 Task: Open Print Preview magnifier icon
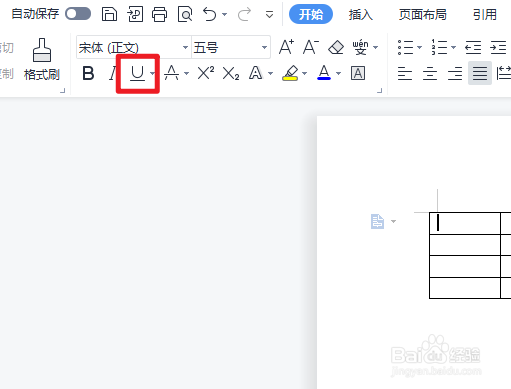pyautogui.click(x=185, y=14)
